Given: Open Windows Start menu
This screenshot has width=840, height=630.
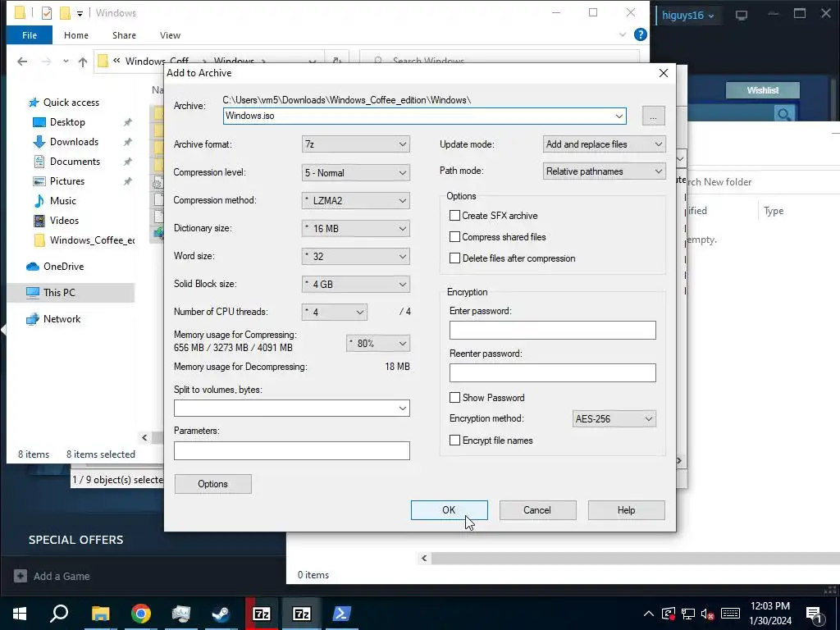Looking at the screenshot, I should tap(20, 614).
